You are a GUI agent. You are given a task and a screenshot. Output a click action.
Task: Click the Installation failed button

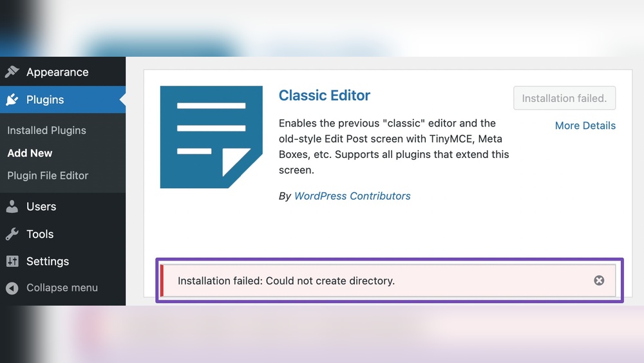564,98
